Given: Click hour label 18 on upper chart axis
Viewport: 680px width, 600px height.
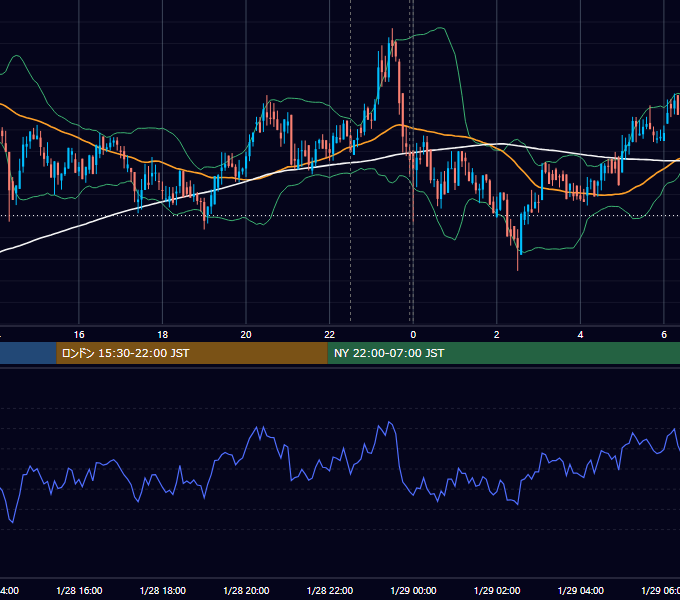Looking at the screenshot, I should [163, 334].
